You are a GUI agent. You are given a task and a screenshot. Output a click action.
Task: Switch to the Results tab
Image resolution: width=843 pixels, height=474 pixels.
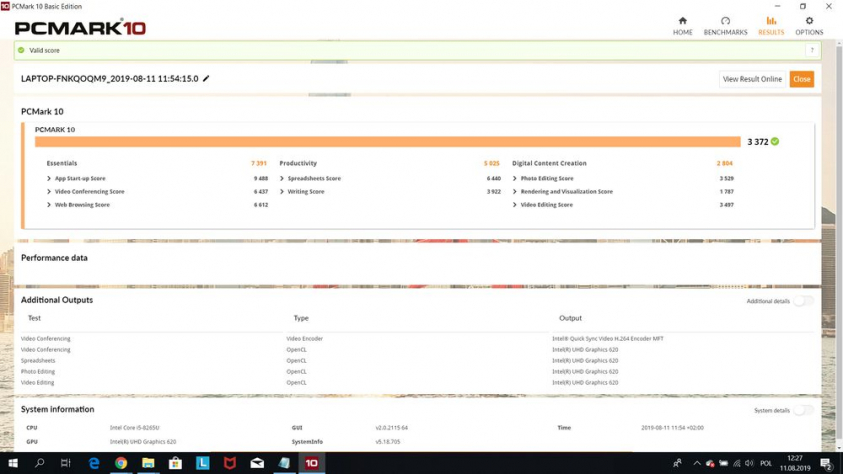click(770, 26)
